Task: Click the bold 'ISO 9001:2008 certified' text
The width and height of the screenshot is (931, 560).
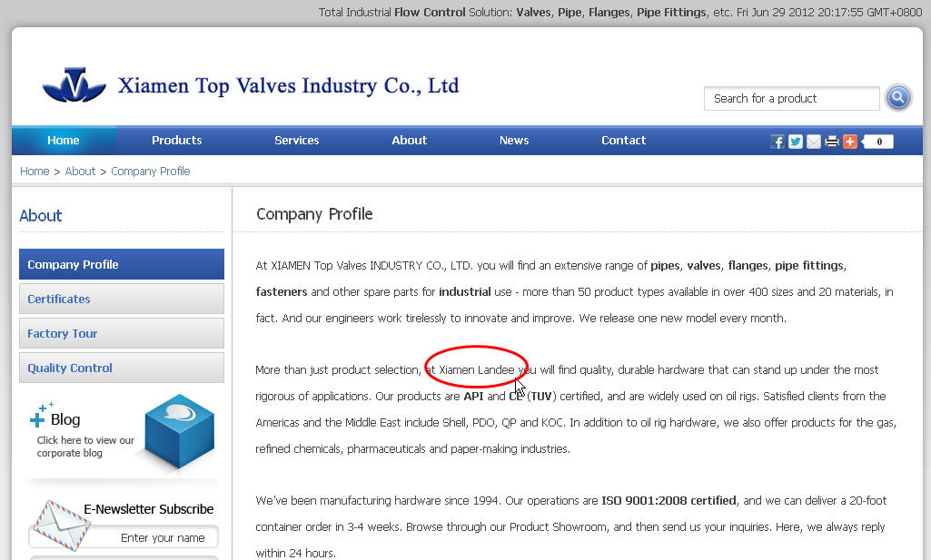Action: pyautogui.click(x=669, y=501)
